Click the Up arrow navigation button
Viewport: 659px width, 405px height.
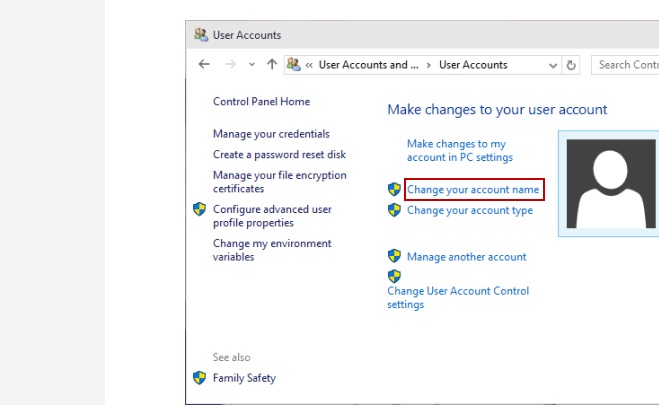[272, 65]
